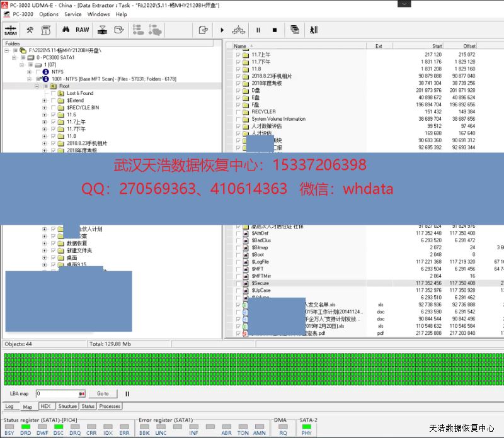Open the tools (hammer and wrench) icon
This screenshot has height=438, width=504.
tap(30, 30)
